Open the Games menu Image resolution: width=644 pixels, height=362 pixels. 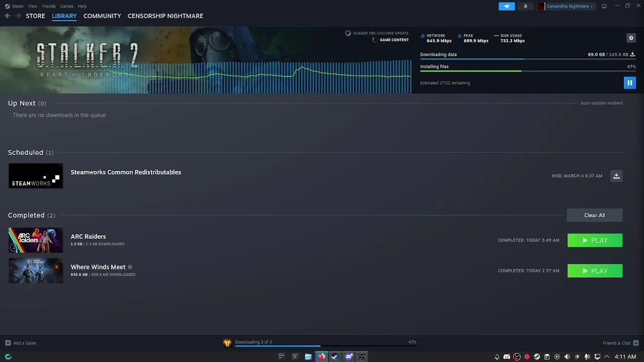[x=66, y=6]
